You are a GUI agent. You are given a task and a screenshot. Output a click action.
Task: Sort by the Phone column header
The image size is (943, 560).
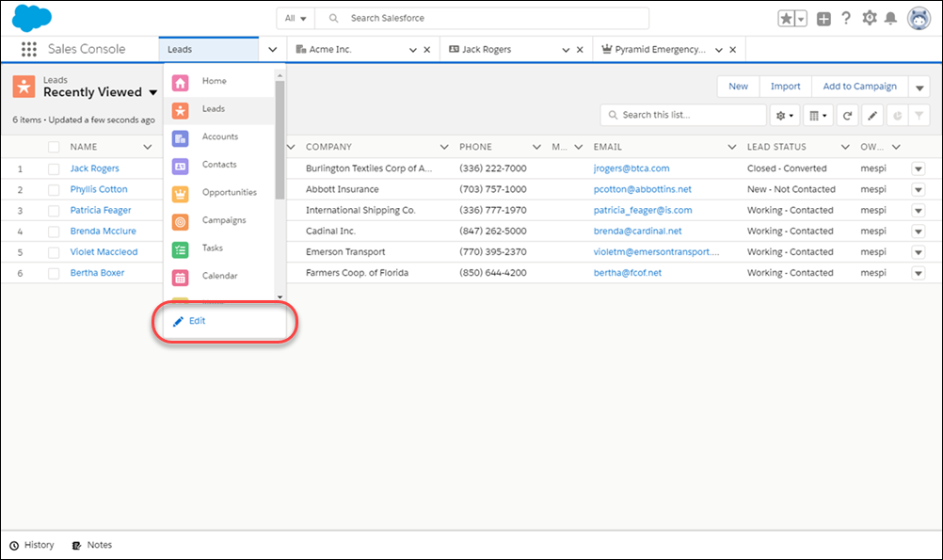coord(475,147)
